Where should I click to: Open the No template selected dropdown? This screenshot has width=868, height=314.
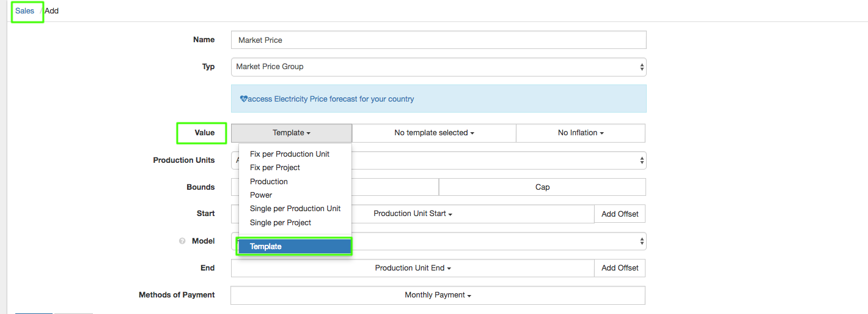tap(434, 133)
